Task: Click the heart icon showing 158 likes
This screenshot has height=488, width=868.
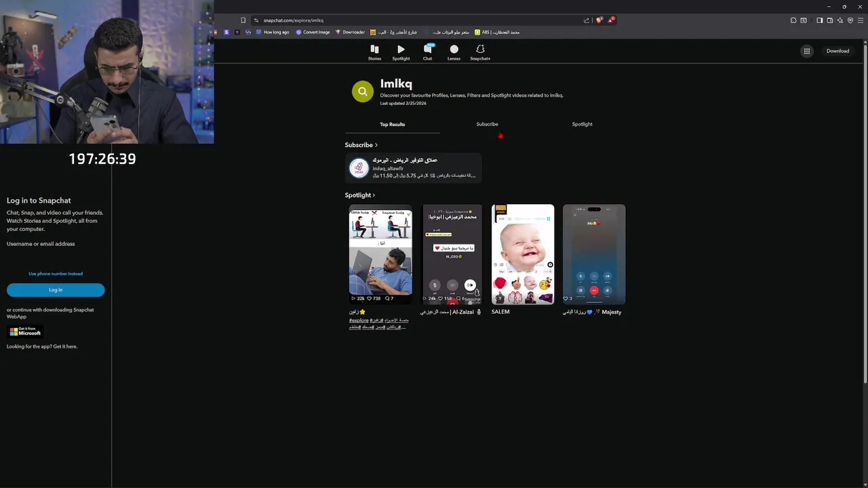Action: click(441, 298)
